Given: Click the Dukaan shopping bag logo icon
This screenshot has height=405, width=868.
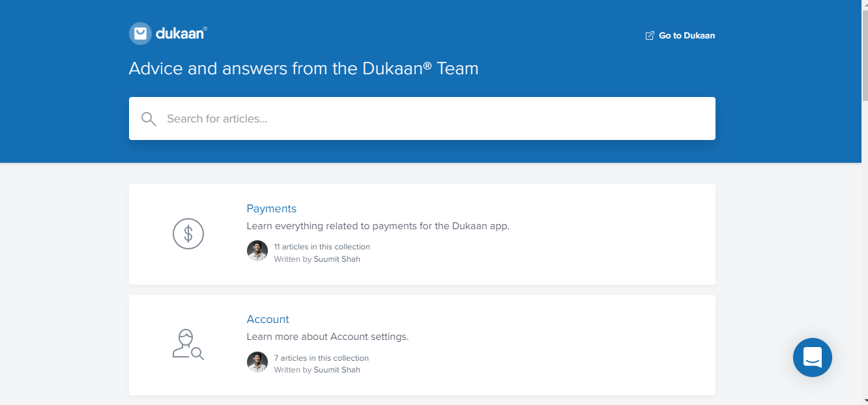Looking at the screenshot, I should (x=140, y=33).
